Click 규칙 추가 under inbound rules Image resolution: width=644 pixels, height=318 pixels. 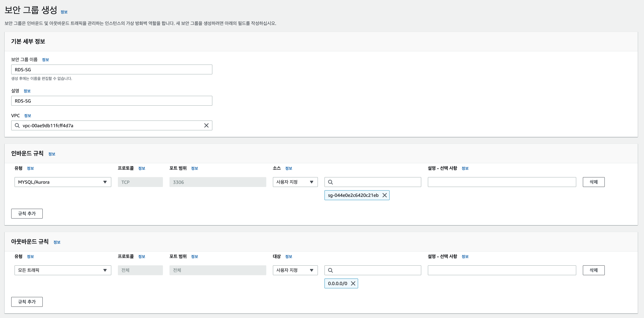(x=27, y=214)
